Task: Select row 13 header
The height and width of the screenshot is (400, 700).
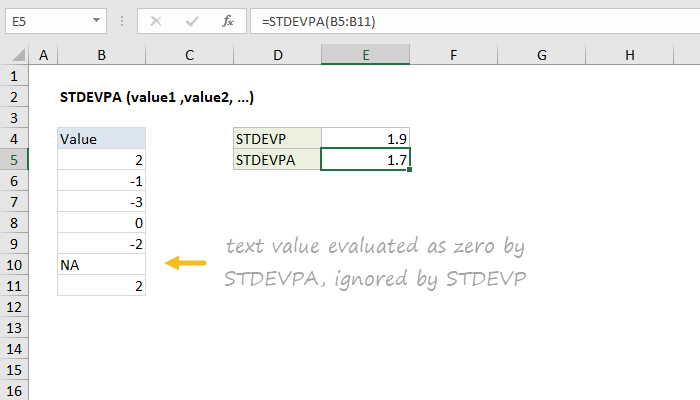Action: [14, 328]
